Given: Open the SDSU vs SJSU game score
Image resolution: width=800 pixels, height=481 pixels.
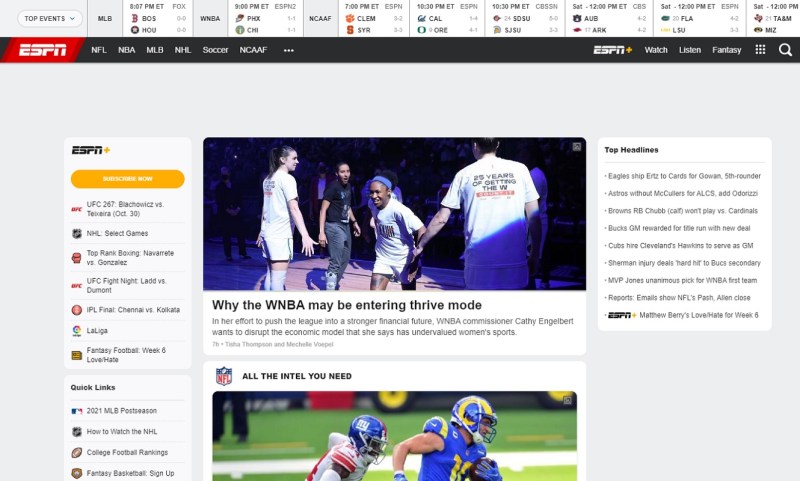Looking at the screenshot, I should (x=525, y=18).
